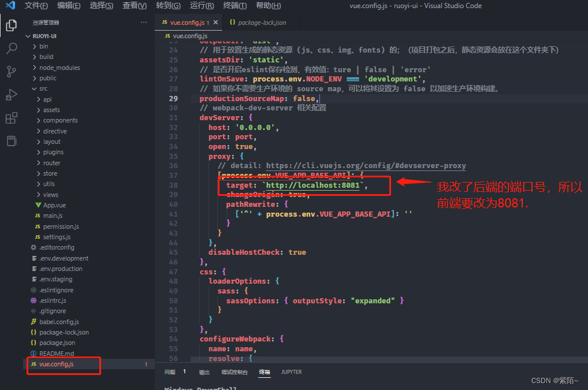Switch to the 问题 panel tab
This screenshot has width=588, height=390.
click(x=170, y=372)
